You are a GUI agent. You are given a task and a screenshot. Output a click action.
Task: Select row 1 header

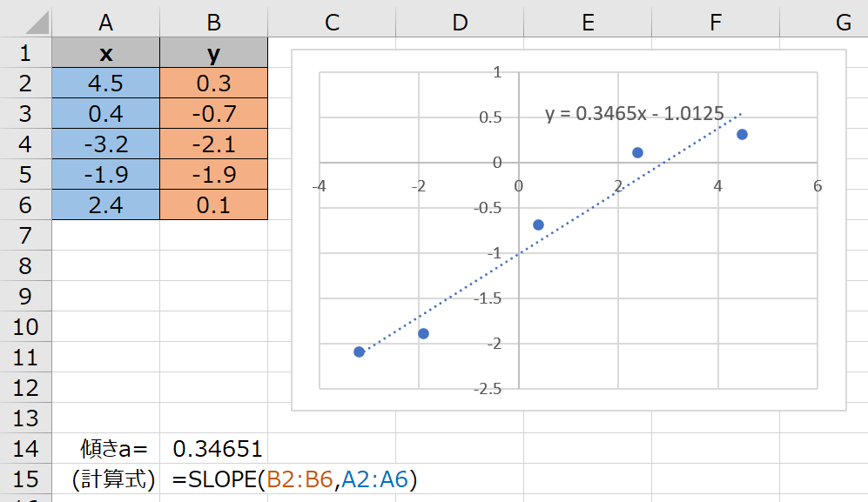pos(25,53)
